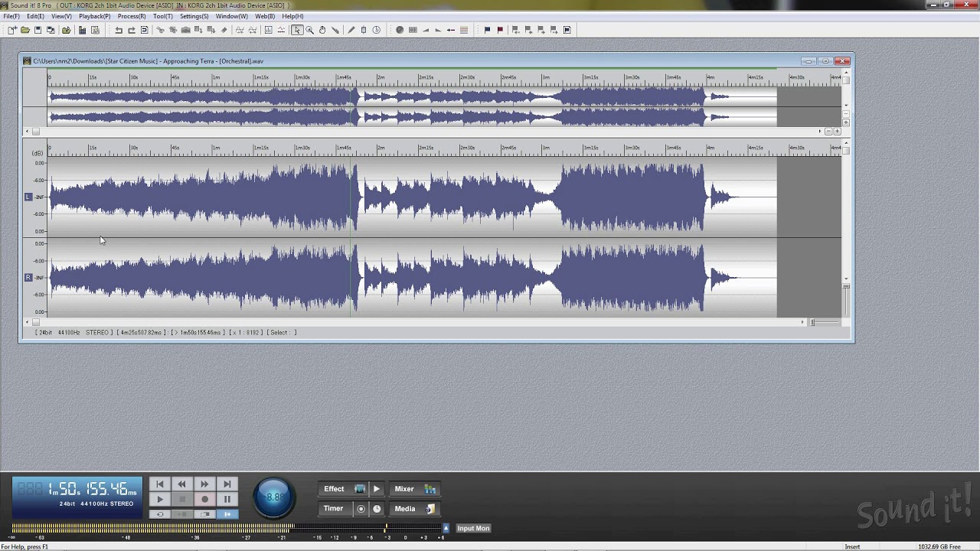Undo the last edit using the toolbar arrow
Viewport: 980px width, 551px height.
coord(119,30)
